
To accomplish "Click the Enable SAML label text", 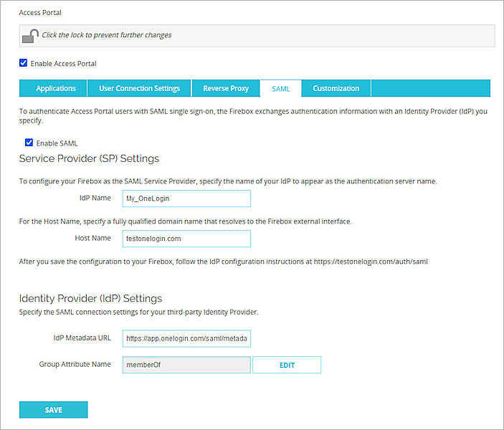I will (x=57, y=143).
